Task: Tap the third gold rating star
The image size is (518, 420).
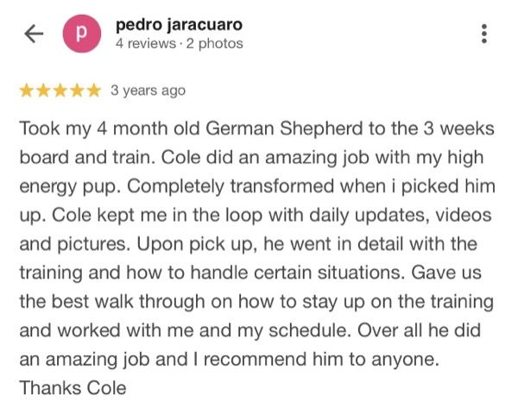Action: click(x=59, y=91)
